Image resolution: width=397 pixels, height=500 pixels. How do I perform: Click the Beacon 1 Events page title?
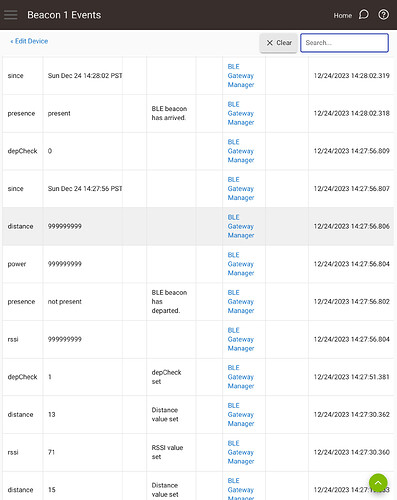(64, 15)
